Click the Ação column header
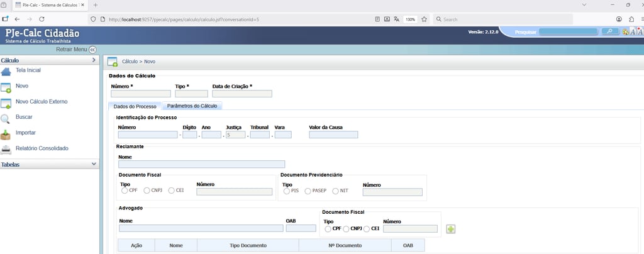Screen dimensions: 644x254 pyautogui.click(x=136, y=245)
